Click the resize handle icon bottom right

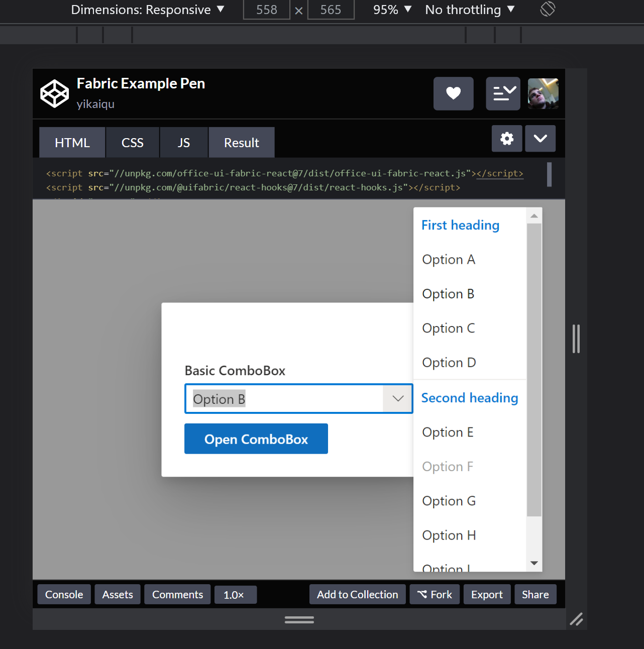coord(576,619)
